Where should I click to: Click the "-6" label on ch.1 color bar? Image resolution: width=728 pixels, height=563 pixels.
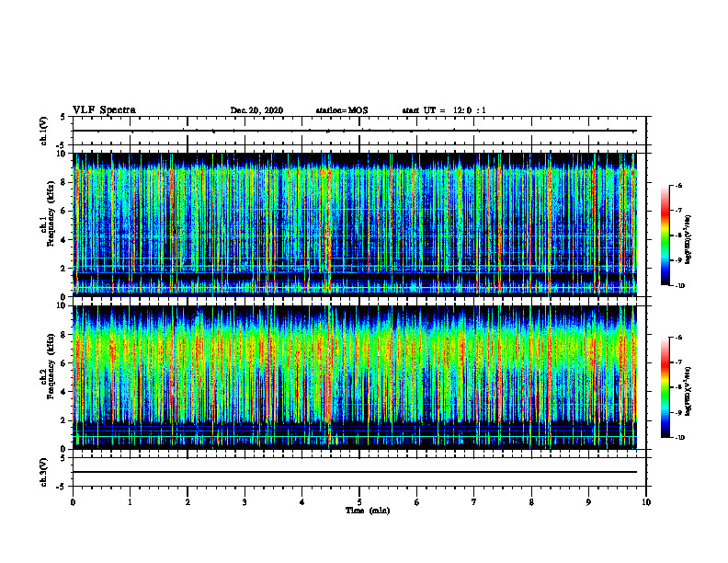pos(678,186)
